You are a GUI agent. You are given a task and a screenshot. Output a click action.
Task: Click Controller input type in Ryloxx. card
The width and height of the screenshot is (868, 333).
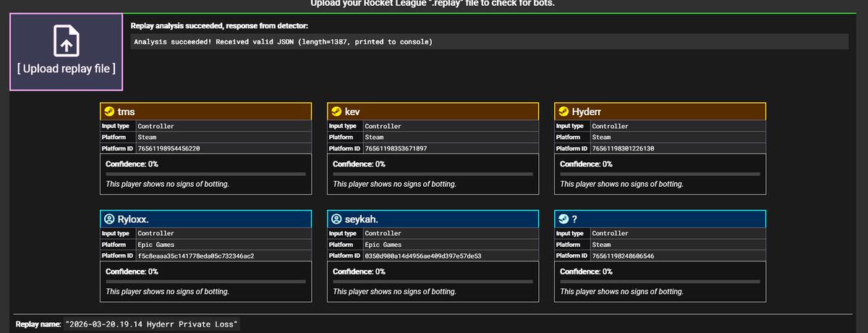[x=156, y=233]
